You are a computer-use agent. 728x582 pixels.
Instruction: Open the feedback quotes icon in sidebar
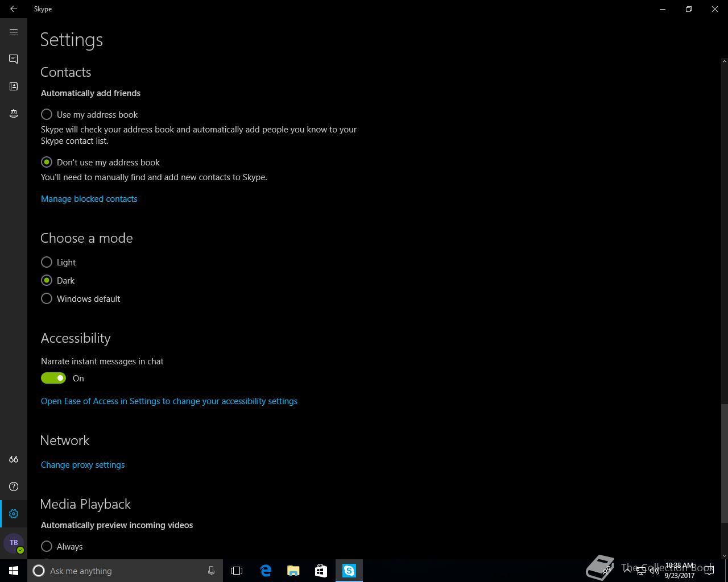click(14, 459)
